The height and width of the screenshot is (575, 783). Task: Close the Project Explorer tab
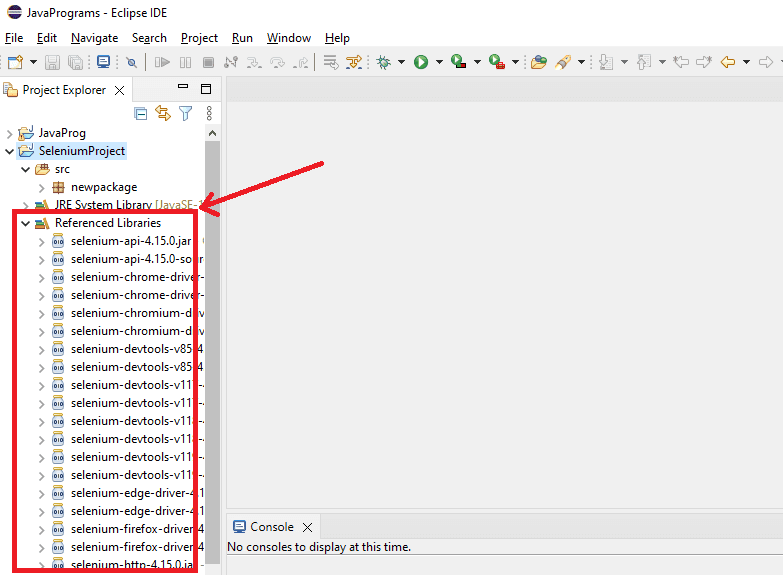point(119,90)
